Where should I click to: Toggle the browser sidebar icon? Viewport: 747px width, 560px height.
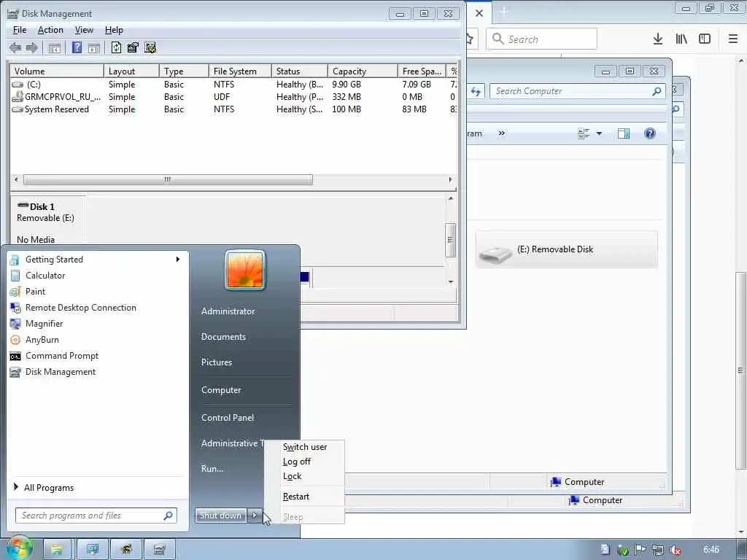[705, 39]
